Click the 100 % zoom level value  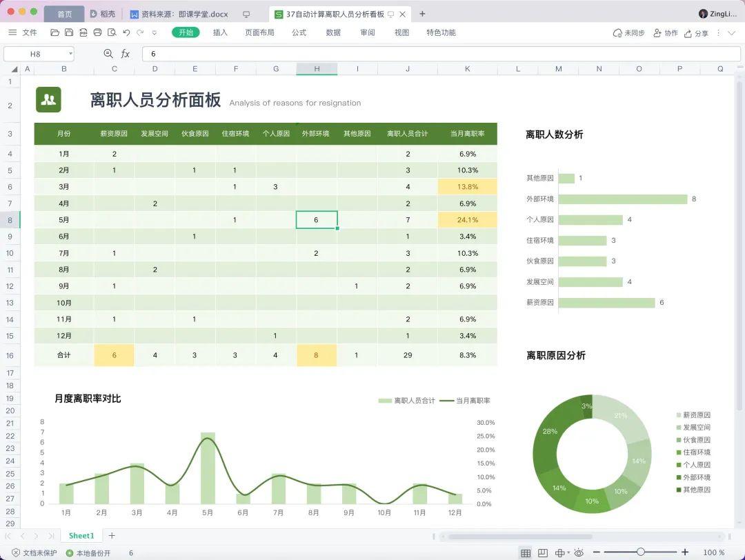coord(714,552)
